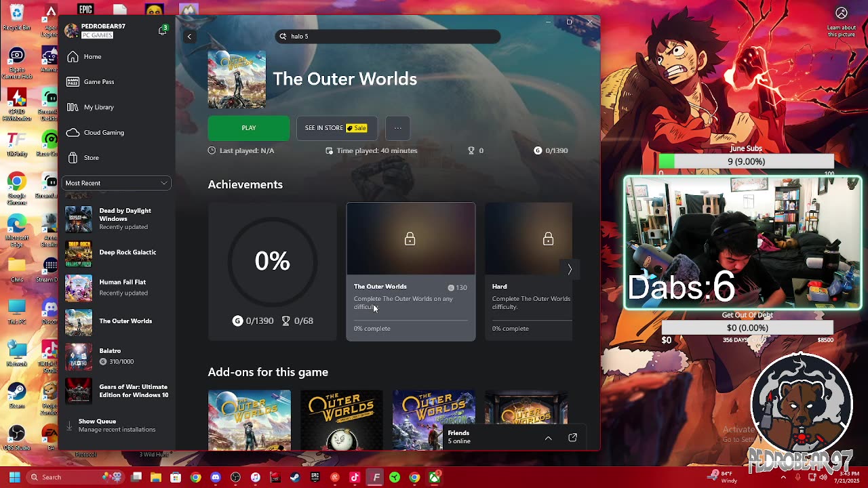Open taskbar clock showing 3:43 PM
Viewport: 868px width, 488px height.
point(848,477)
